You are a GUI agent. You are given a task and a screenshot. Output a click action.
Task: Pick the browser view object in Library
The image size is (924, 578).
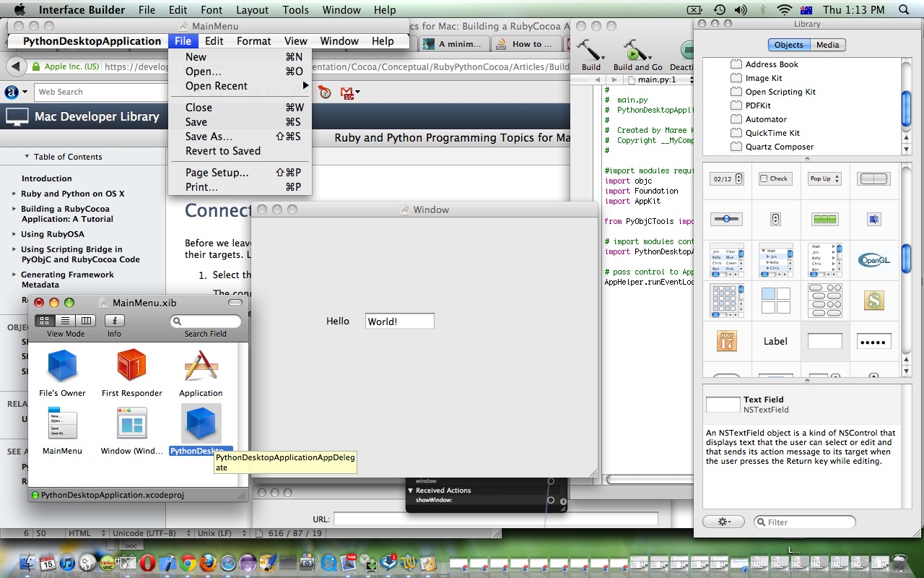(x=824, y=260)
